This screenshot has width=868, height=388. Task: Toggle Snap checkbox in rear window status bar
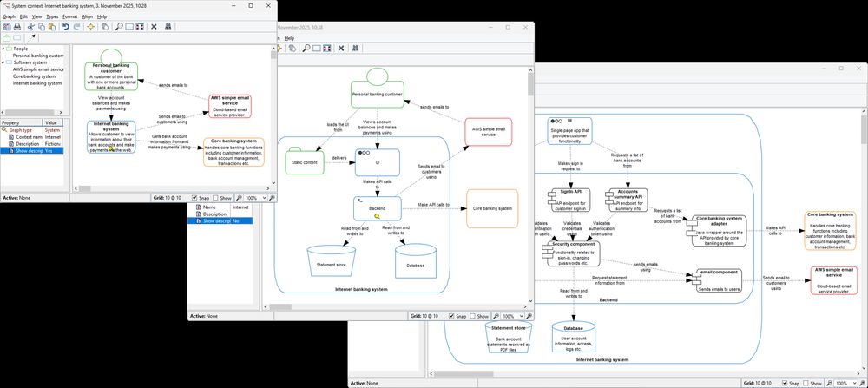coord(785,383)
